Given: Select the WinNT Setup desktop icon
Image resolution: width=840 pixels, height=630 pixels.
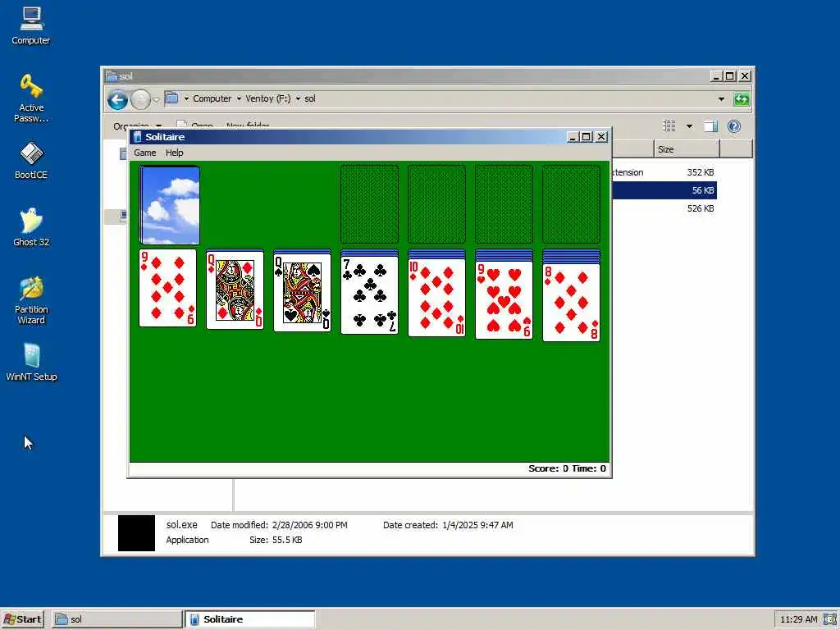Looking at the screenshot, I should tap(31, 362).
